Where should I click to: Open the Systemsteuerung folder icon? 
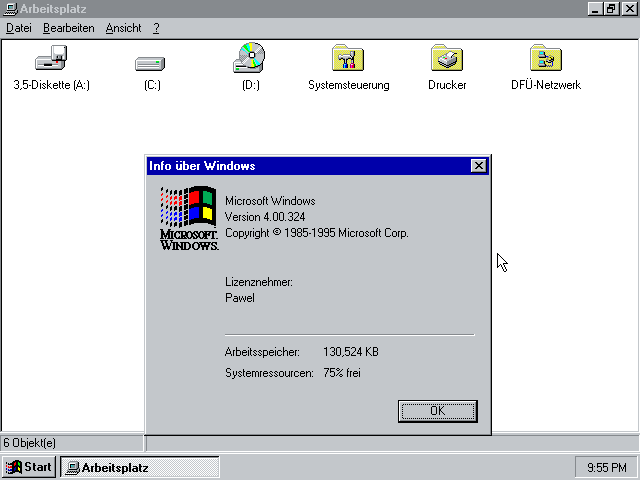[x=348, y=58]
